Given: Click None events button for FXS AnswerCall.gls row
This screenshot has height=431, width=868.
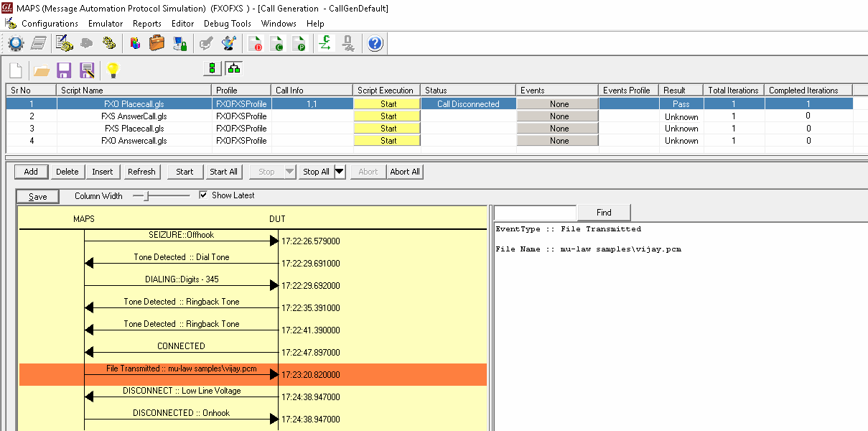Looking at the screenshot, I should [x=558, y=116].
